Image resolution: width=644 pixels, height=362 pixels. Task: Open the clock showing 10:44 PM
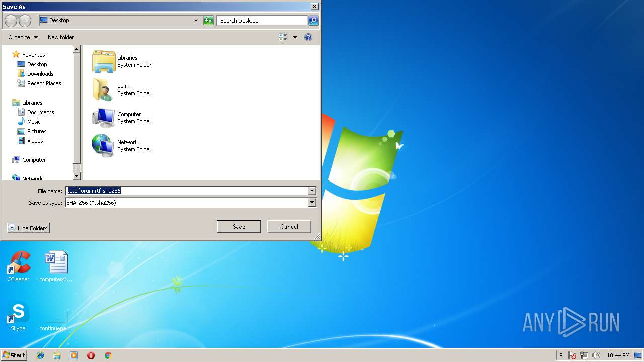[618, 355]
